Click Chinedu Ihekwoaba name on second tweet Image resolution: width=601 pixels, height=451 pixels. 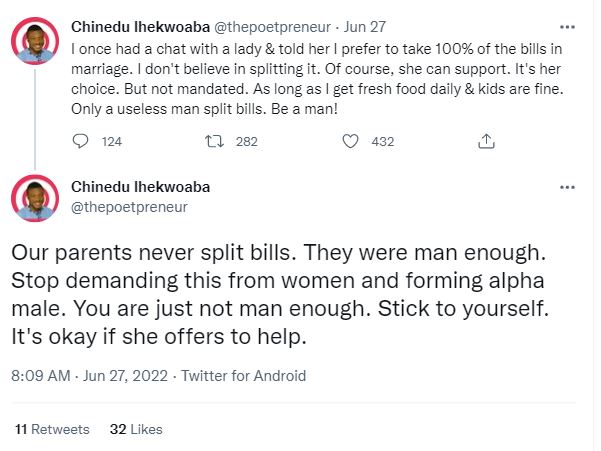pyautogui.click(x=141, y=187)
